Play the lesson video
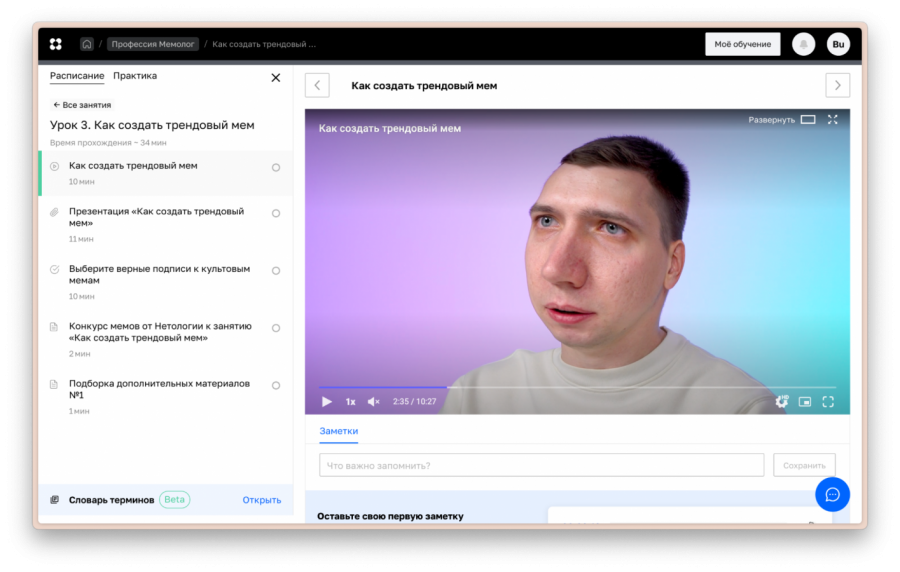Image resolution: width=900 pixels, height=572 pixels. tap(327, 401)
